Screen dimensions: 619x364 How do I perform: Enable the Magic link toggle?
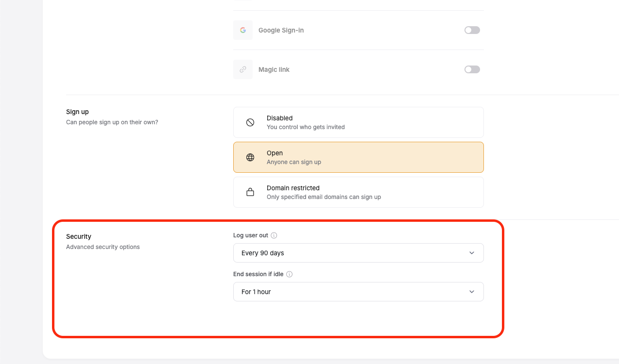[x=472, y=69]
